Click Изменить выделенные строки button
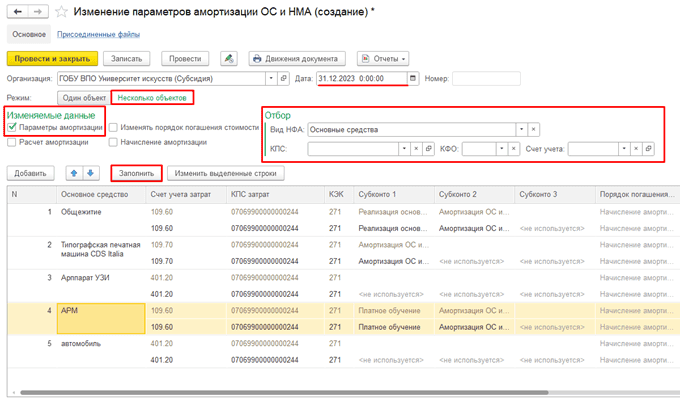 226,173
